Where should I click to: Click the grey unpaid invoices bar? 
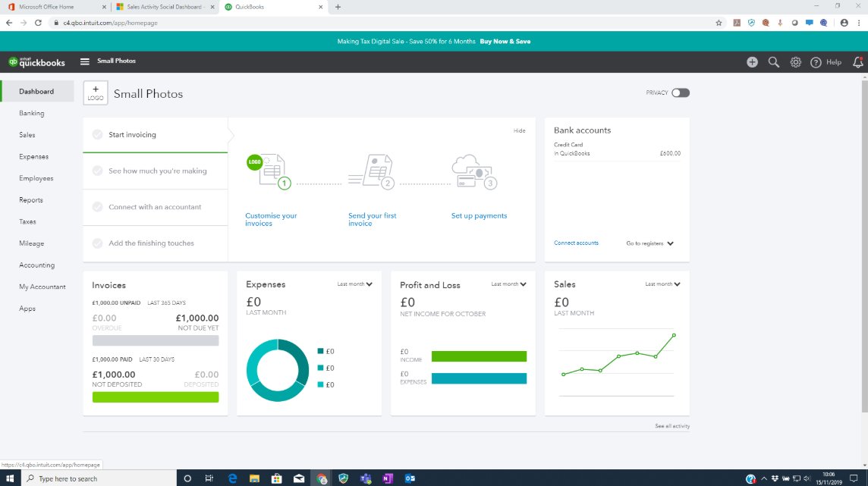click(x=156, y=340)
